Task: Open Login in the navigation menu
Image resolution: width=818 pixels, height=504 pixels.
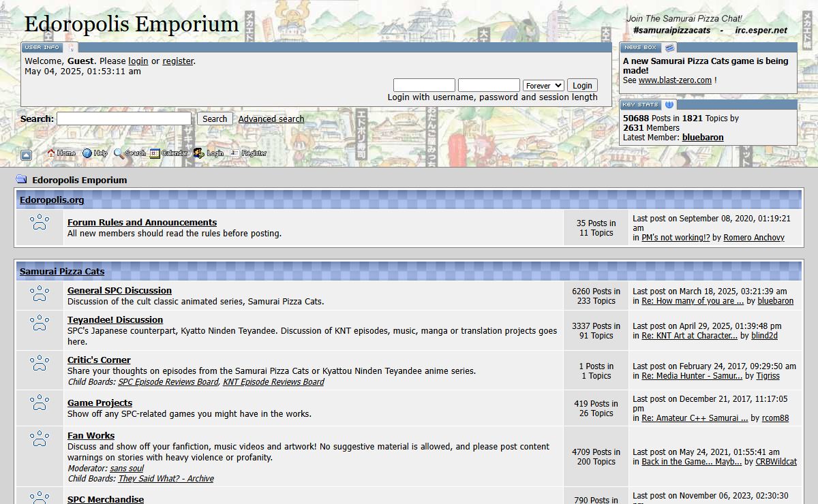Action: point(208,153)
